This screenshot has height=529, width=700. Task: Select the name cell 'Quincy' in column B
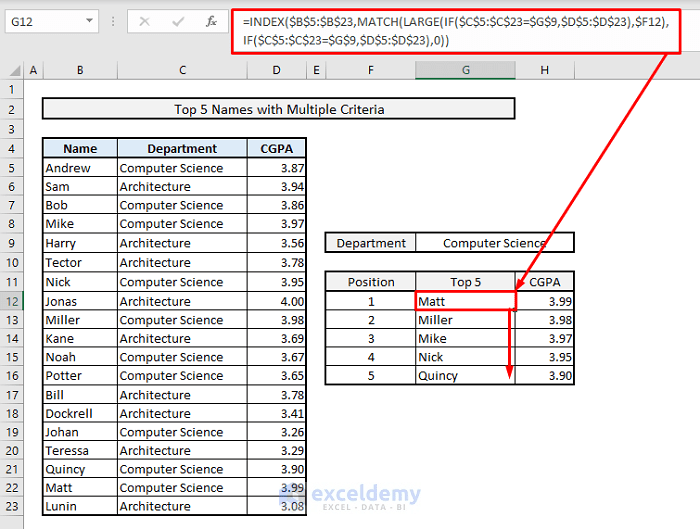(x=80, y=469)
